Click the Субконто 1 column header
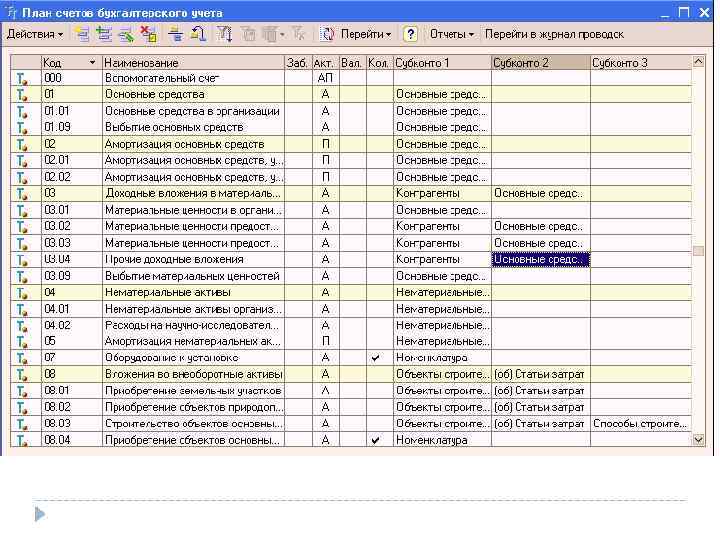This screenshot has height=540, width=720. (442, 62)
